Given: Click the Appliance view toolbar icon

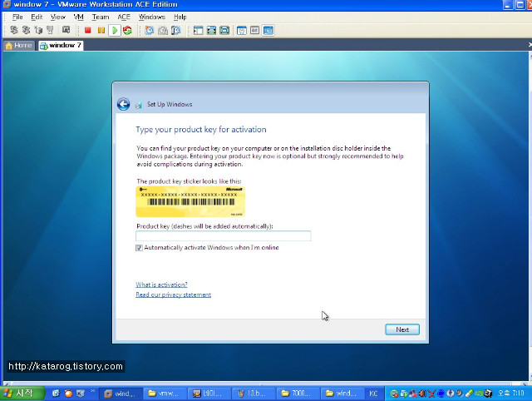Looking at the screenshot, I should pos(255,31).
